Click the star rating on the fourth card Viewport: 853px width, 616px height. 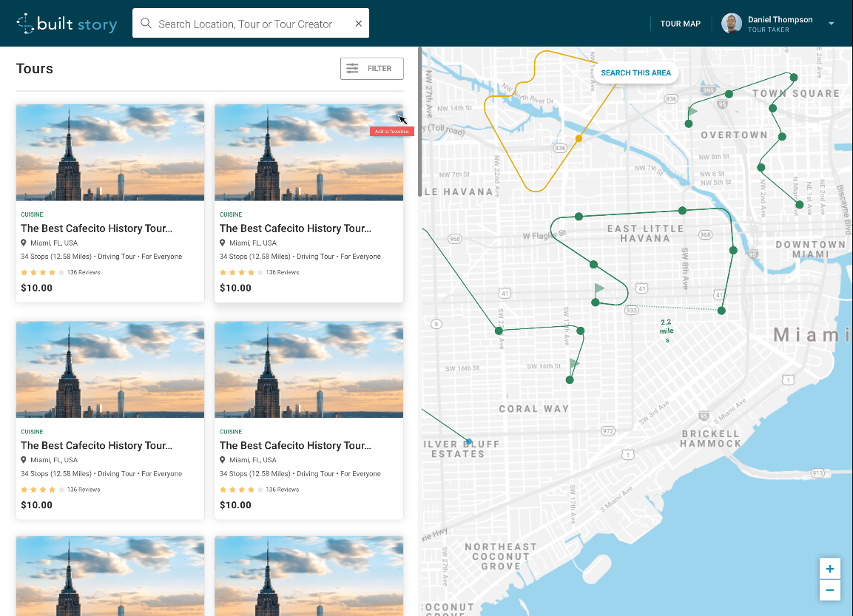point(241,490)
